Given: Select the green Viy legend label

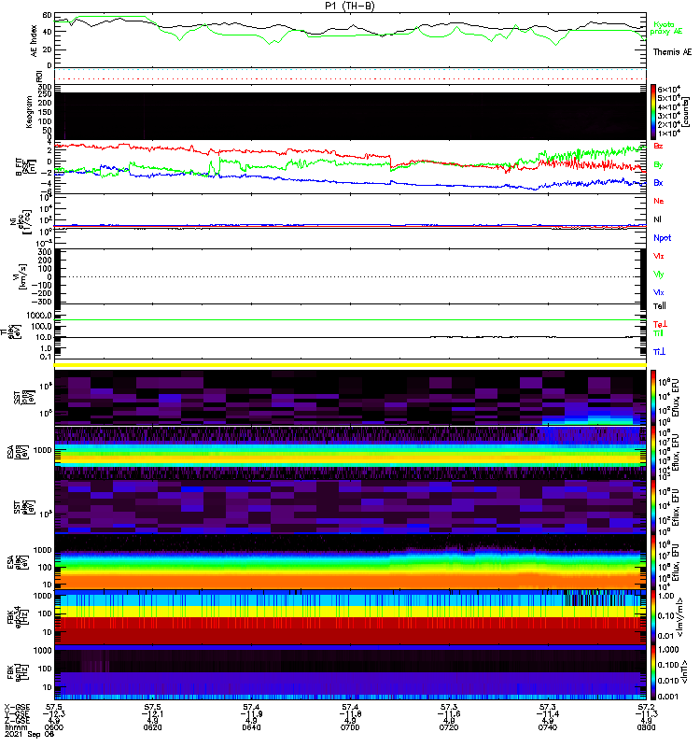Looking at the screenshot, I should coord(658,275).
